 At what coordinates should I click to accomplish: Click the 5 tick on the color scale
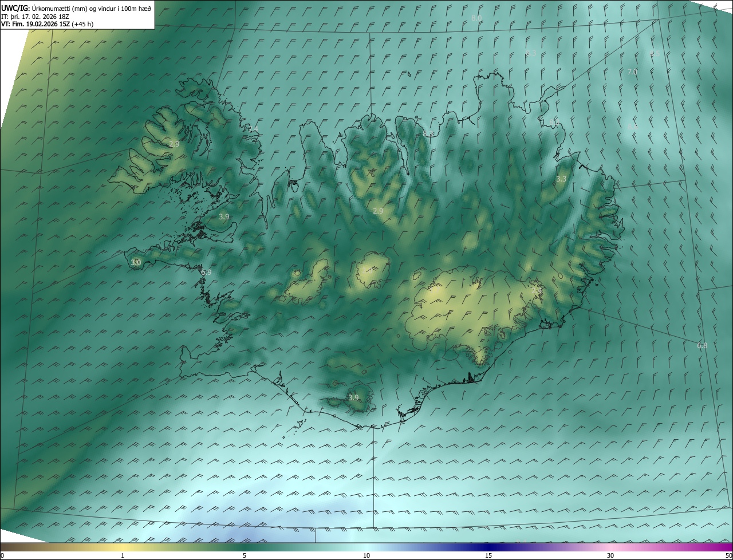pos(245,555)
